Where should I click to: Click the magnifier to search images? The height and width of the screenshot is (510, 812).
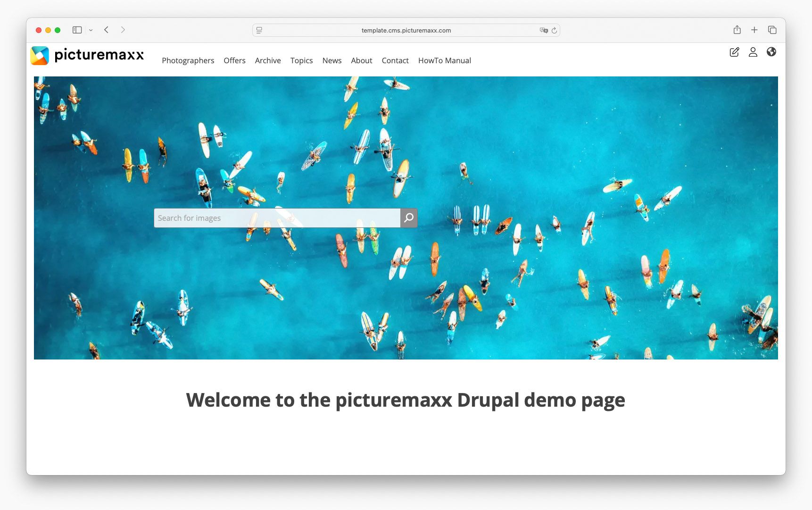[408, 217]
